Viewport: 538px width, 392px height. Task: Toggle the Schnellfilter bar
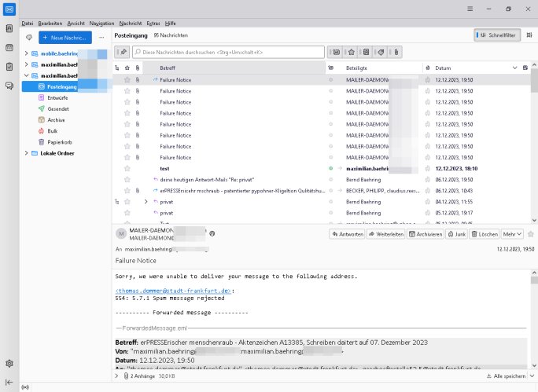[x=497, y=35]
